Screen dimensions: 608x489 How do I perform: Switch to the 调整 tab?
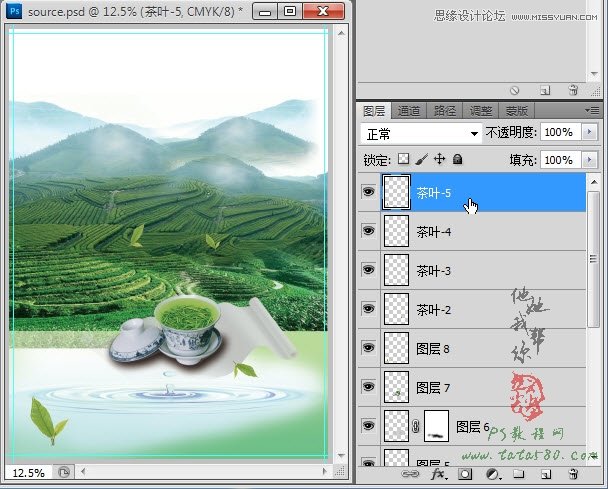coord(481,111)
